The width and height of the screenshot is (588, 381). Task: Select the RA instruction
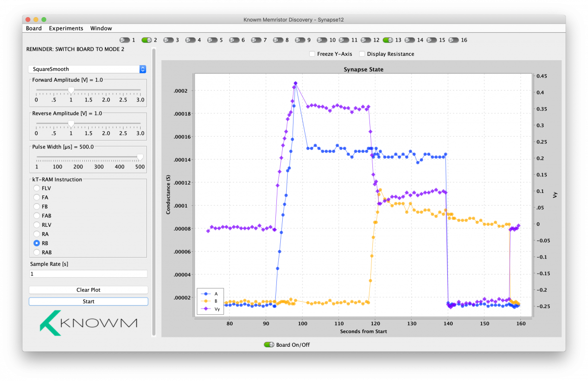(37, 234)
